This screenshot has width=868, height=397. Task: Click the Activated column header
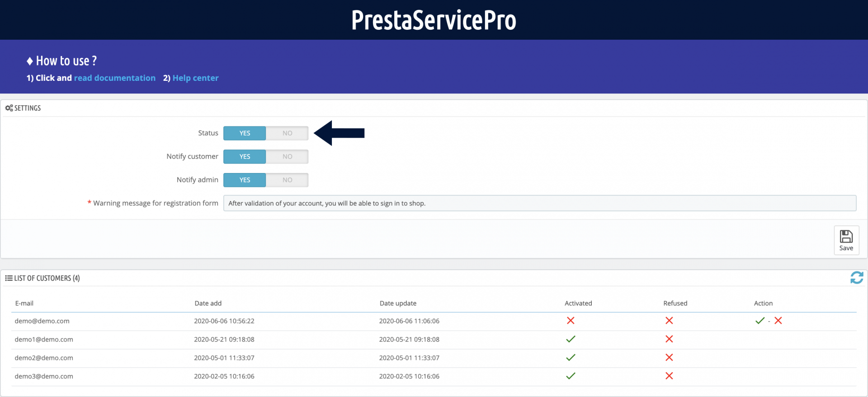pyautogui.click(x=578, y=304)
